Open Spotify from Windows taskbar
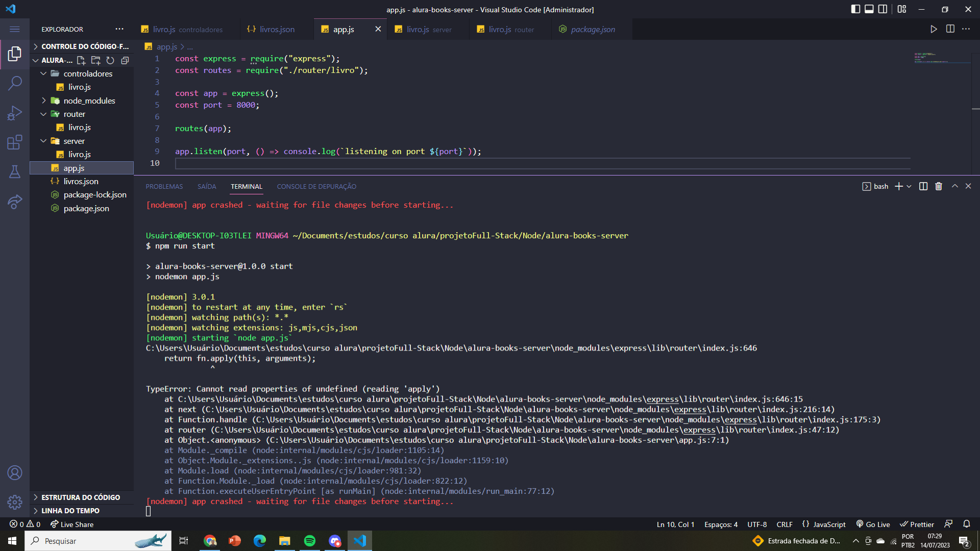The image size is (980, 551). [310, 541]
